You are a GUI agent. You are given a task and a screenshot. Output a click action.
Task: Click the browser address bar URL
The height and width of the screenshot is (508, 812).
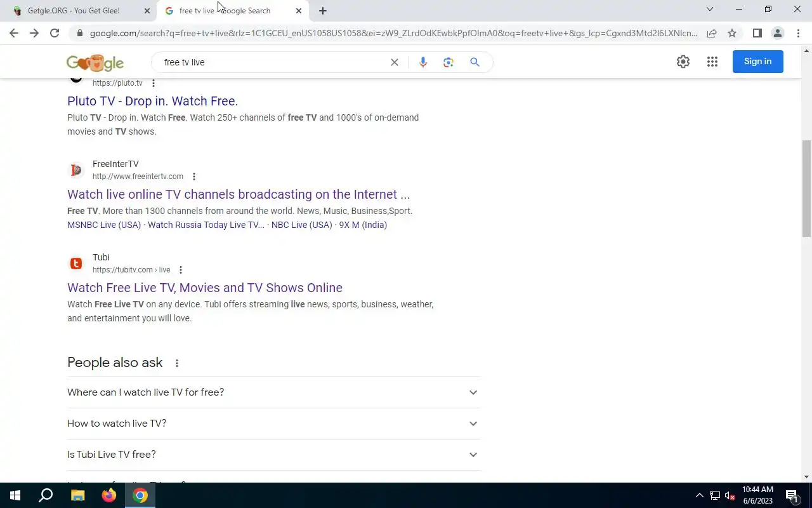point(393,33)
